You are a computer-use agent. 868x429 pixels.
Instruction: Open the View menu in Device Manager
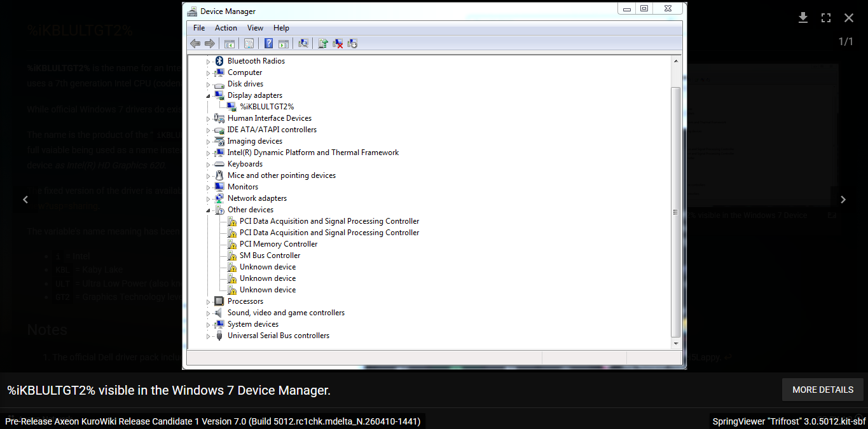tap(255, 28)
